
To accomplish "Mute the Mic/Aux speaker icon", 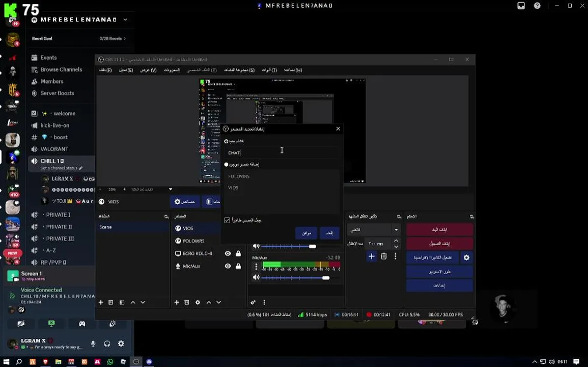I will click(x=256, y=277).
